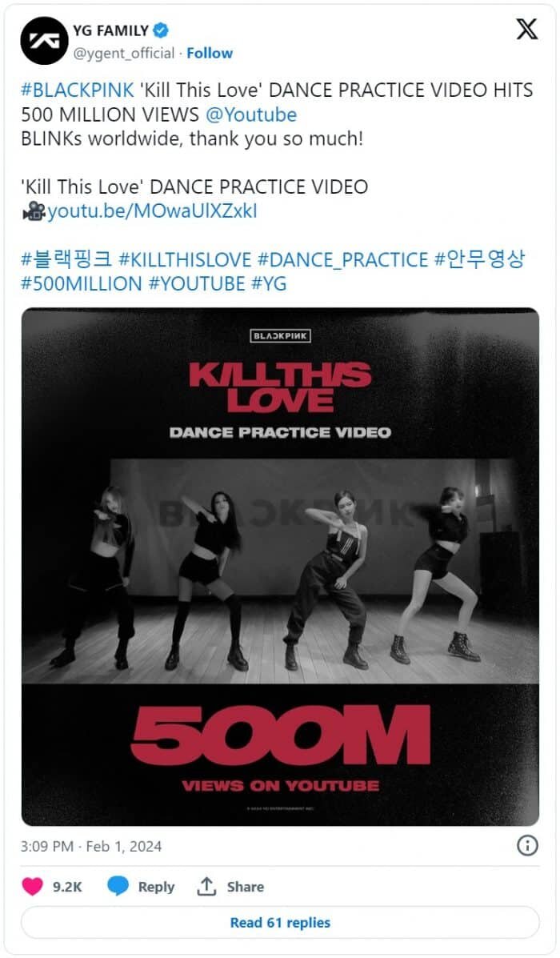Select the #DANCE_PRACTICE hashtag
The image size is (560, 958).
coord(342,259)
